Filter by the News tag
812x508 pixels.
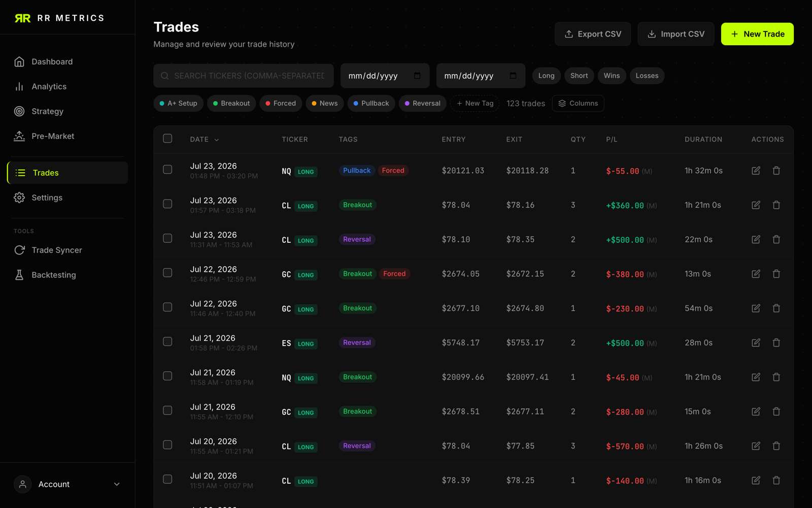(x=325, y=103)
